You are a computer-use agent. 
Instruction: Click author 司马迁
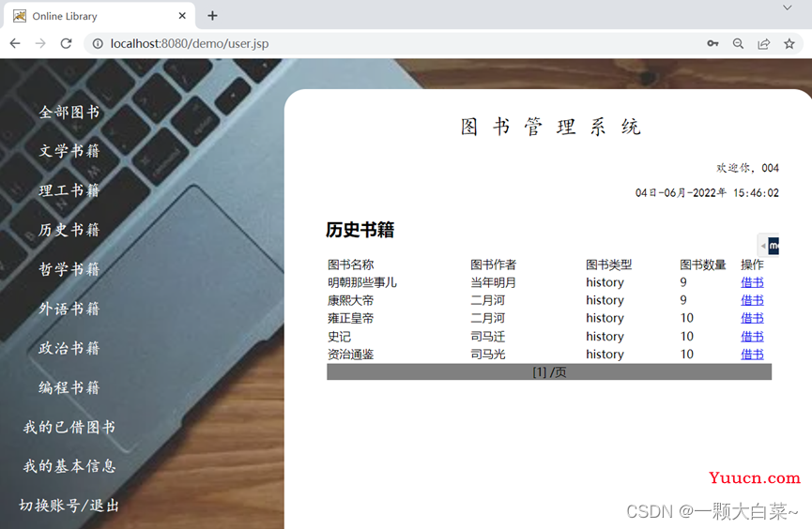[x=487, y=337]
